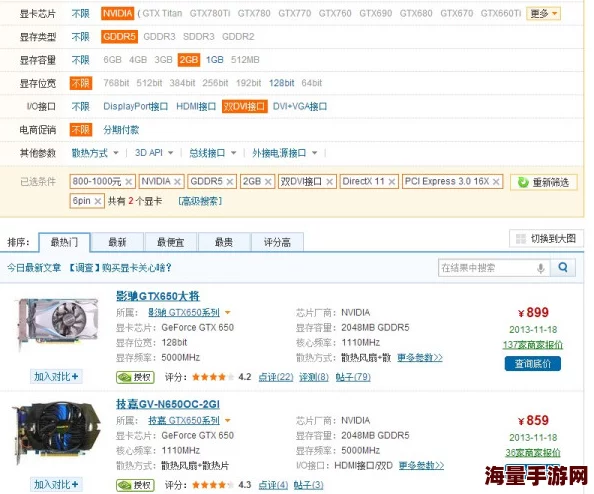The height and width of the screenshot is (494, 594).
Task: Open 帖子(3) posts link
Action: pos(308,485)
